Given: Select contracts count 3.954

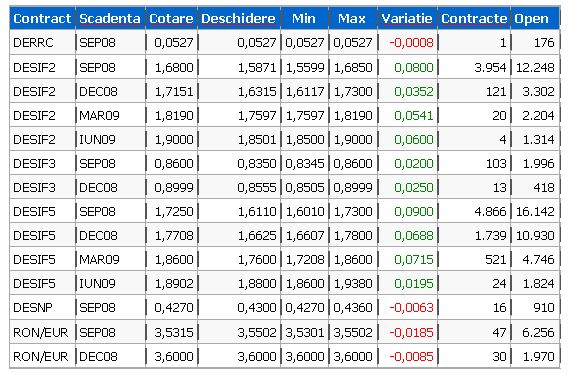Looking at the screenshot, I should point(490,67).
